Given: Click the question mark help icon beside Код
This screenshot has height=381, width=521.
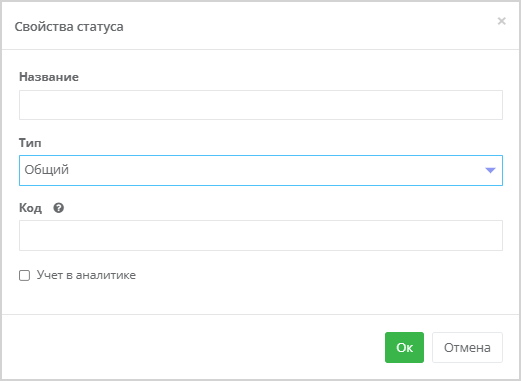Looking at the screenshot, I should [x=58, y=208].
